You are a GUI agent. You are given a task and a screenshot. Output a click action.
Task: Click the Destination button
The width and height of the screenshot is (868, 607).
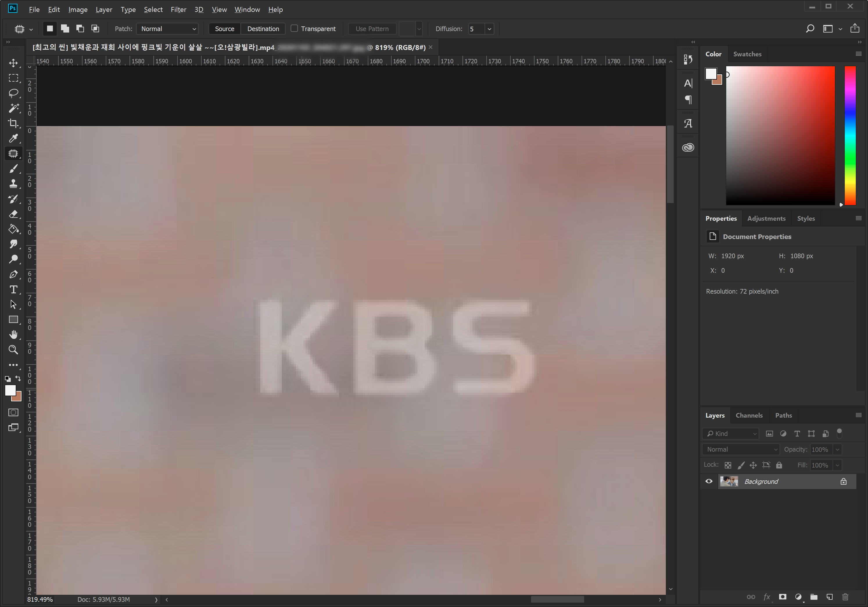coord(263,29)
